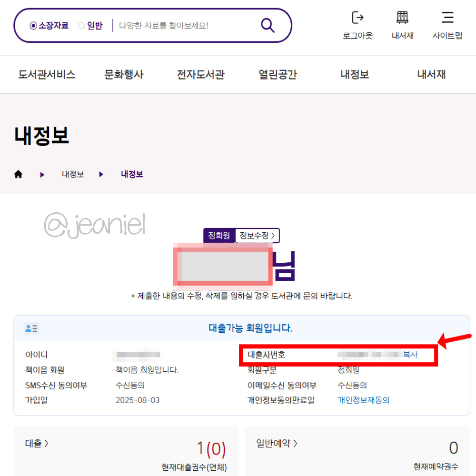Open the 문화행사 menu
The width and height of the screenshot is (476, 476).
(123, 74)
